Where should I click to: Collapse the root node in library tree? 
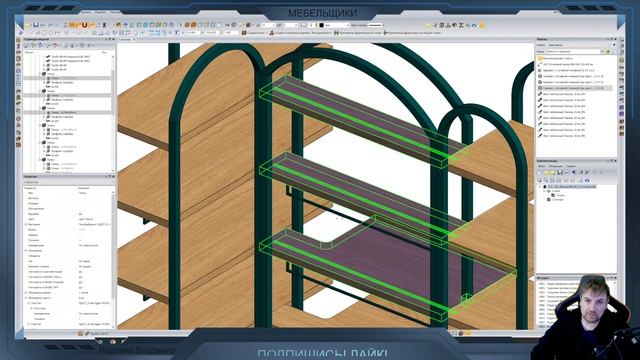(x=540, y=187)
